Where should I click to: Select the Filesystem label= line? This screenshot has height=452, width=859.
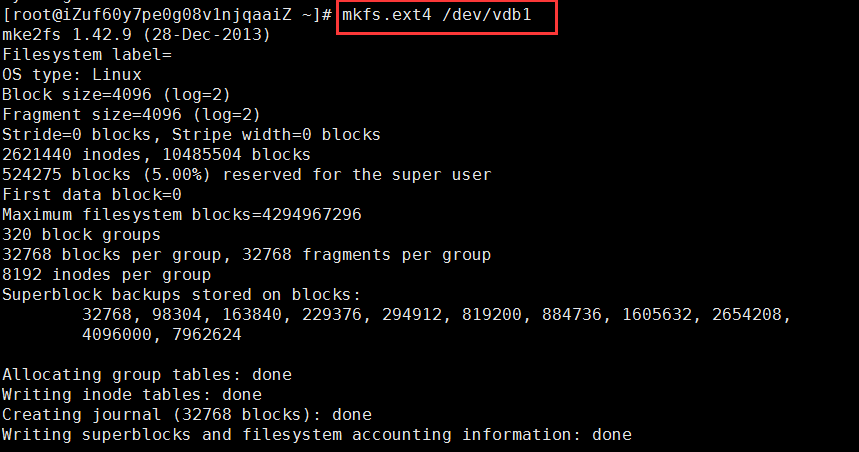[87, 55]
